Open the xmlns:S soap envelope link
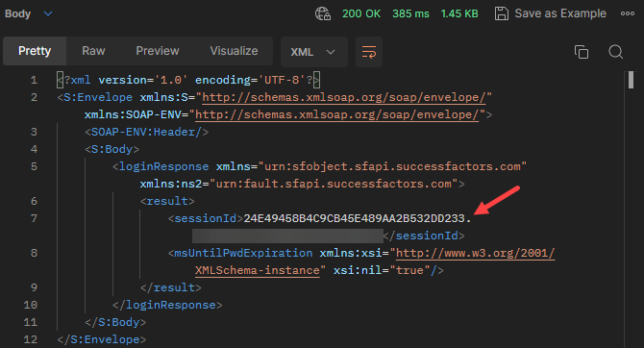The image size is (644, 348). click(x=344, y=97)
